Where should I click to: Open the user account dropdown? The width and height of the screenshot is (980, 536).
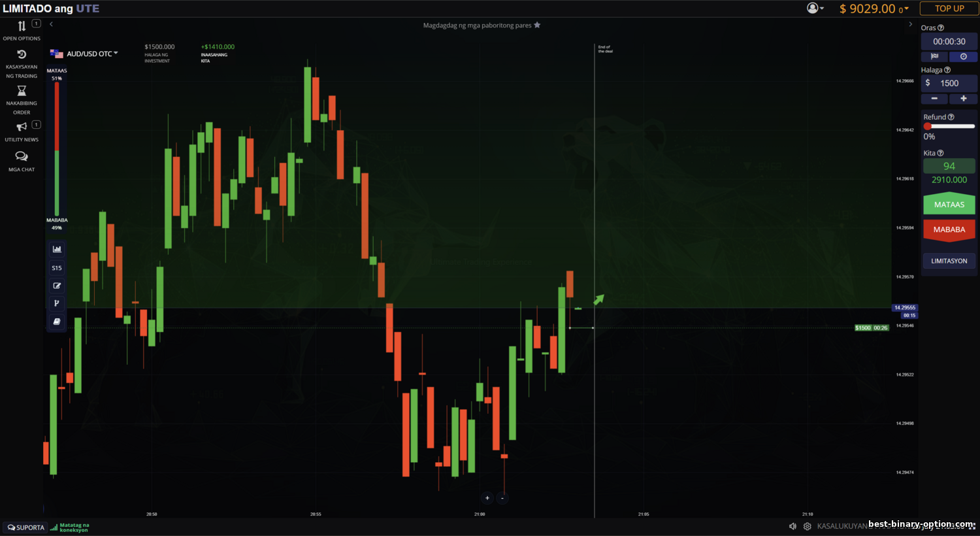tap(815, 8)
